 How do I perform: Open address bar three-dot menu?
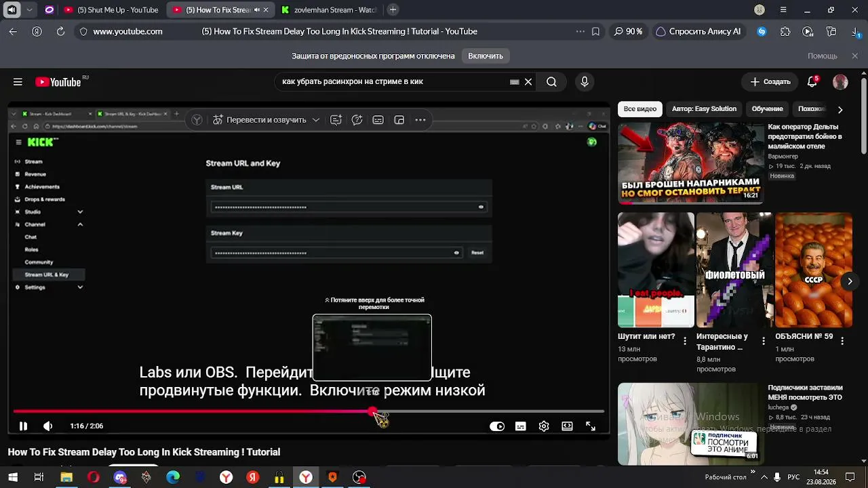click(x=580, y=31)
